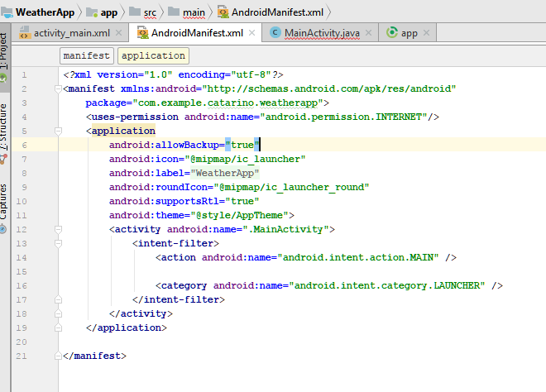Click the fold end marker on line 18
The width and height of the screenshot is (546, 392).
pyautogui.click(x=58, y=314)
